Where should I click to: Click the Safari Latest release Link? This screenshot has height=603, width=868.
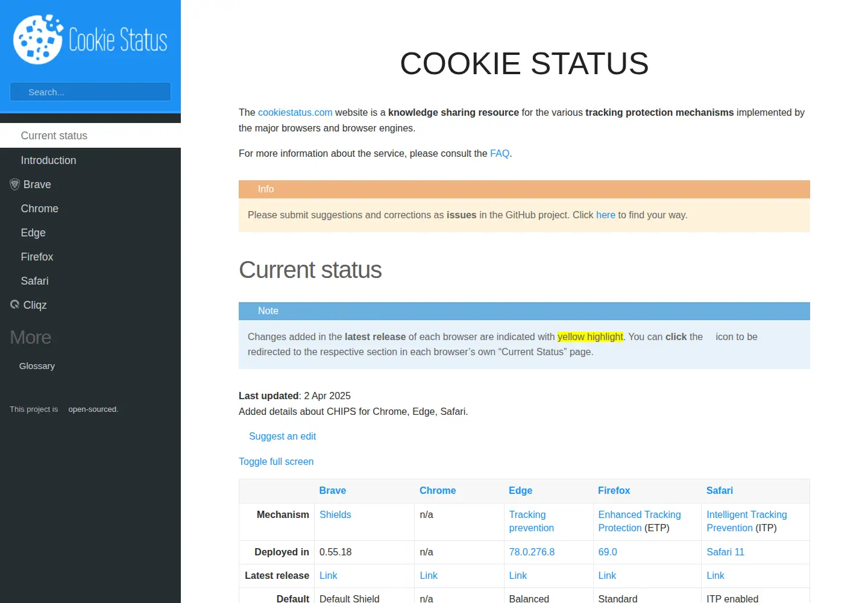click(x=715, y=575)
